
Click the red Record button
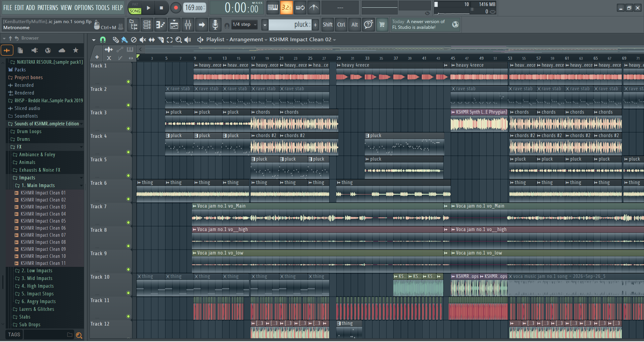tap(176, 8)
